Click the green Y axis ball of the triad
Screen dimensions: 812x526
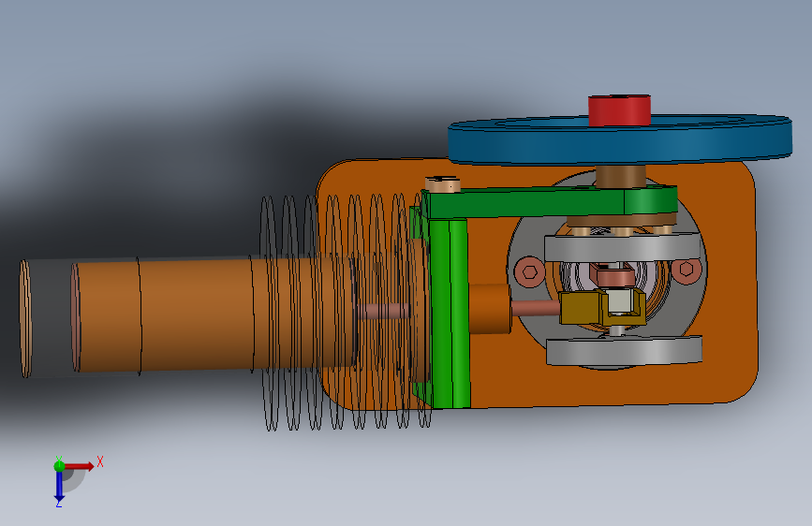59,466
